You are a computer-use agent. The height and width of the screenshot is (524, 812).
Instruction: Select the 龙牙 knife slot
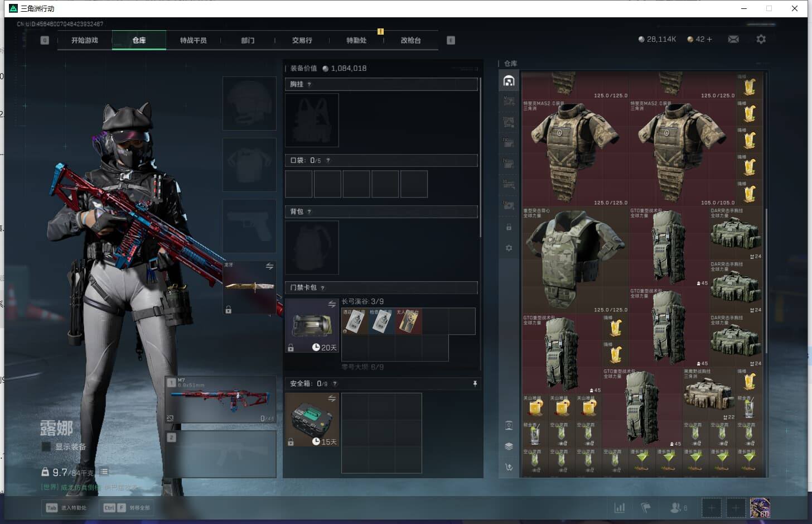(x=249, y=287)
